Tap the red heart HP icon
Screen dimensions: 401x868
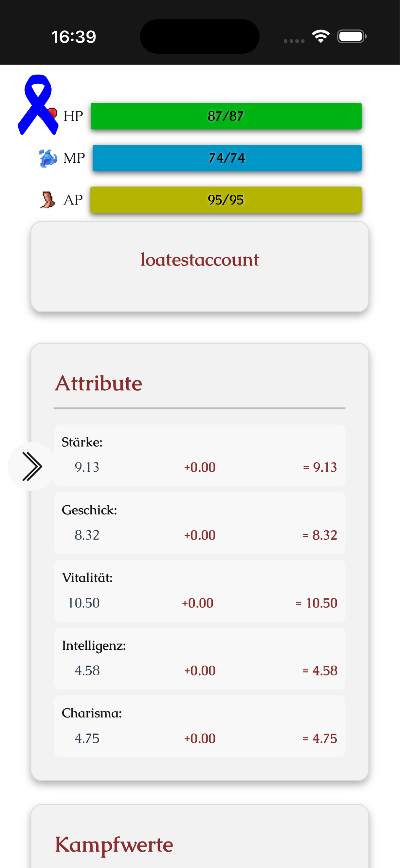click(53, 114)
